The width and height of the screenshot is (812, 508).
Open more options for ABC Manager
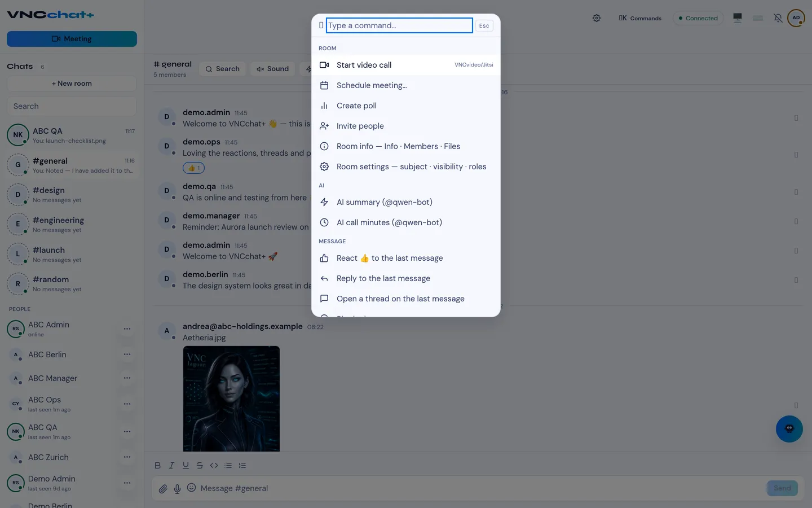tap(127, 378)
